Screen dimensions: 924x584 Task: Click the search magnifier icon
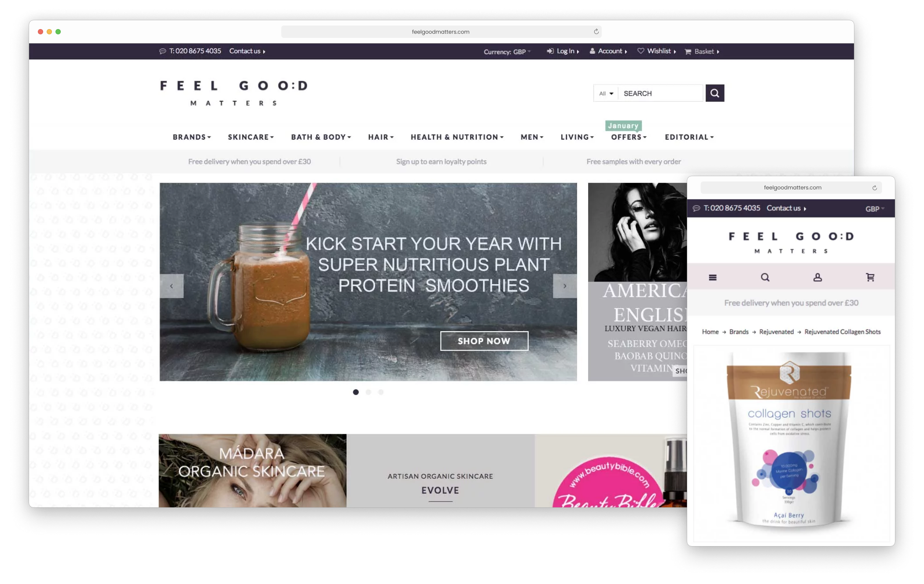click(x=715, y=93)
